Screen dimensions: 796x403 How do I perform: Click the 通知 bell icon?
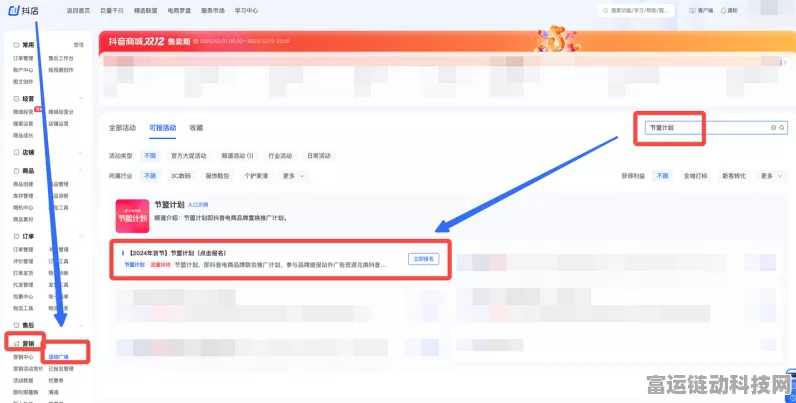pyautogui.click(x=723, y=11)
